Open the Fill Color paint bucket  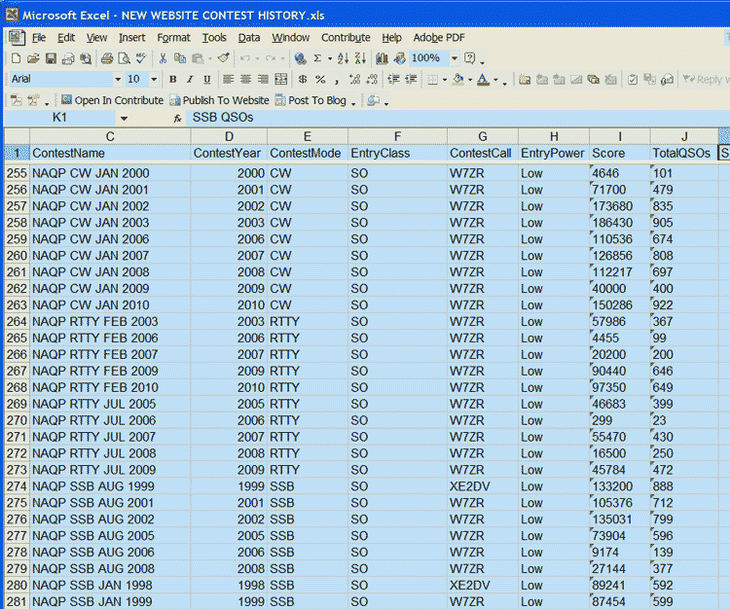point(457,80)
